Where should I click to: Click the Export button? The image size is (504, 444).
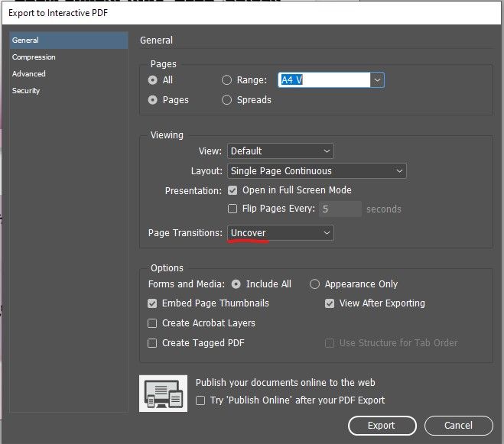[382, 426]
